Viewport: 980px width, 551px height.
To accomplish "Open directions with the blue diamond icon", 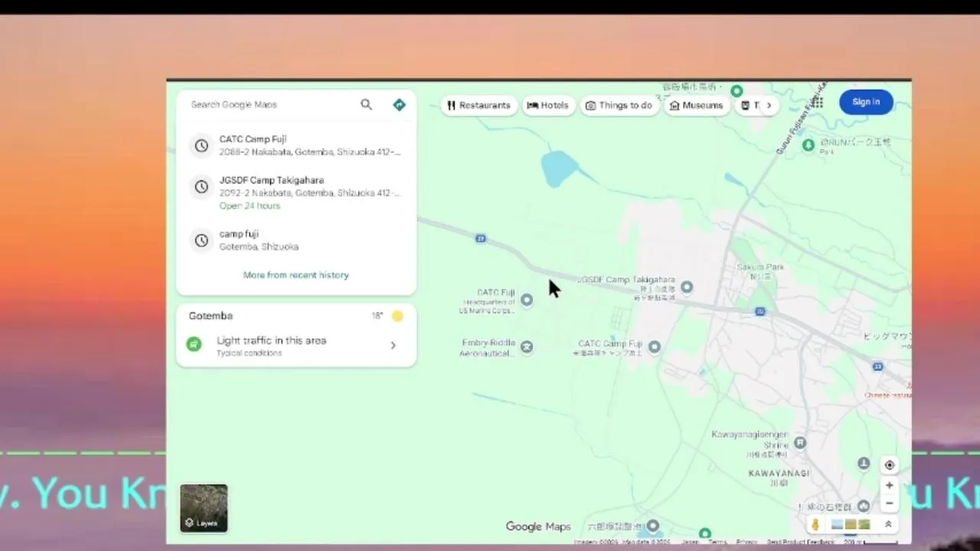I will [399, 105].
